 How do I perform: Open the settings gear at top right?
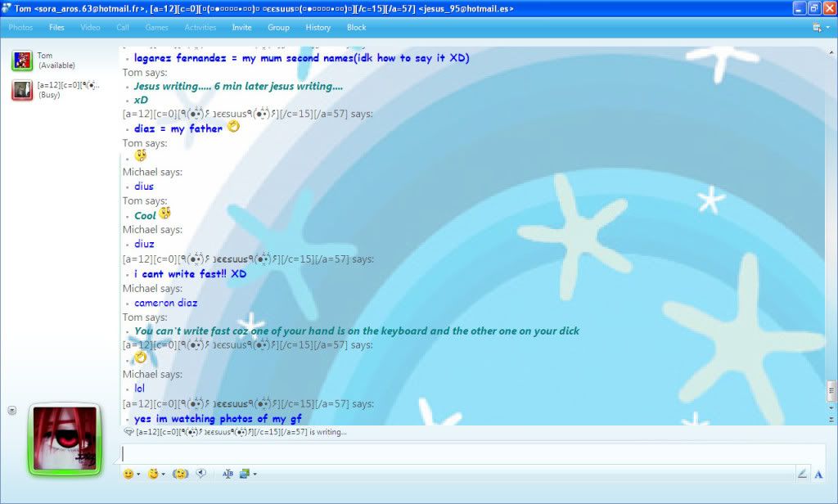coord(817,27)
